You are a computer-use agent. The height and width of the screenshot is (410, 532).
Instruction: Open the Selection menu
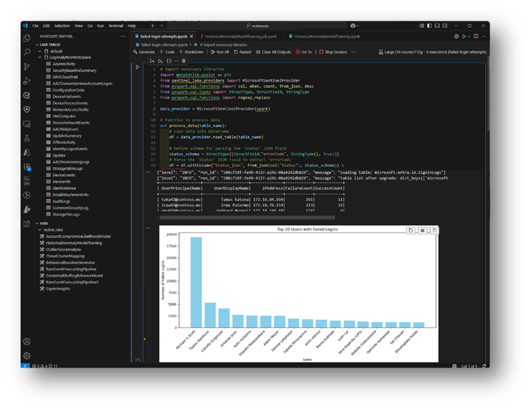coord(62,26)
